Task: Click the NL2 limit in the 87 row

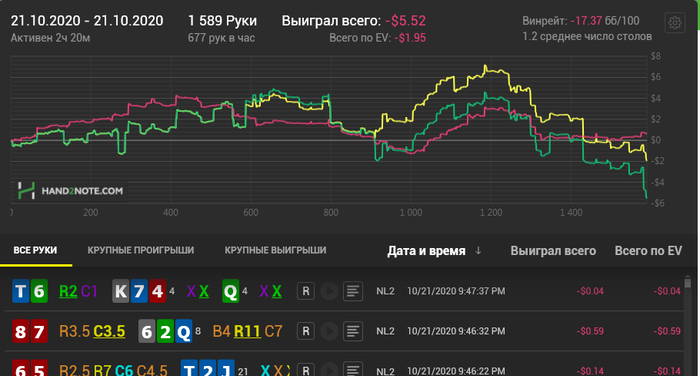Action: (385, 331)
